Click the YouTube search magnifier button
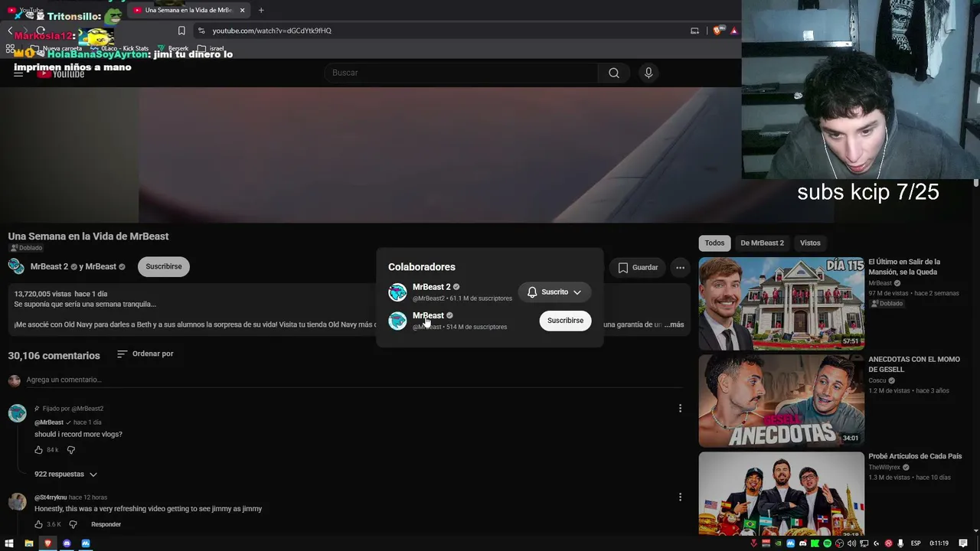Screen dimensions: 980x551 tap(614, 73)
